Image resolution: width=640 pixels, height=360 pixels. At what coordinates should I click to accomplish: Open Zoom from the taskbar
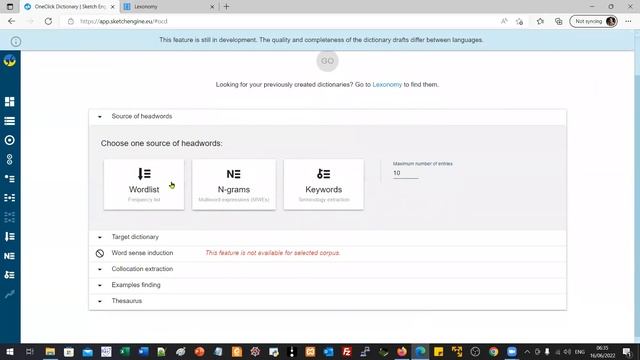tap(512, 351)
